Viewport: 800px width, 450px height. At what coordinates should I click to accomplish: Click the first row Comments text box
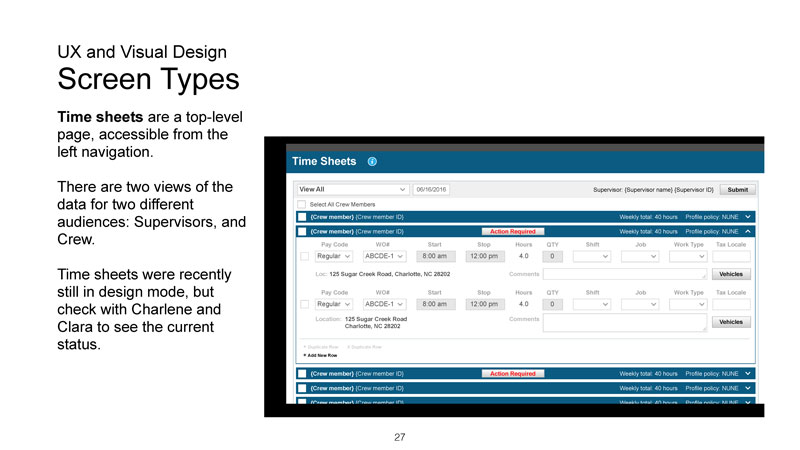(x=625, y=274)
